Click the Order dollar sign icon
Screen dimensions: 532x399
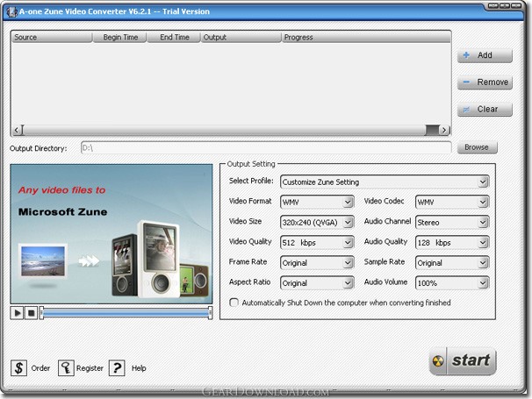[x=18, y=367]
